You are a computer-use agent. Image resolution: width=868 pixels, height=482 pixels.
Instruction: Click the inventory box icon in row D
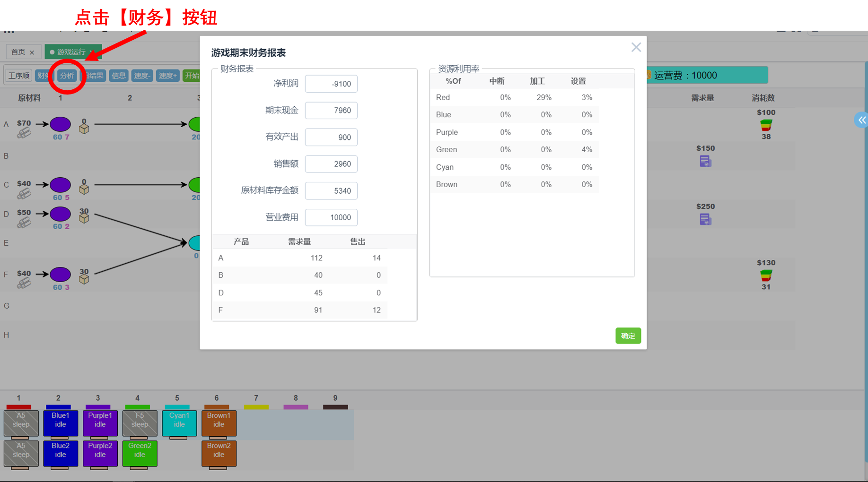(x=84, y=218)
